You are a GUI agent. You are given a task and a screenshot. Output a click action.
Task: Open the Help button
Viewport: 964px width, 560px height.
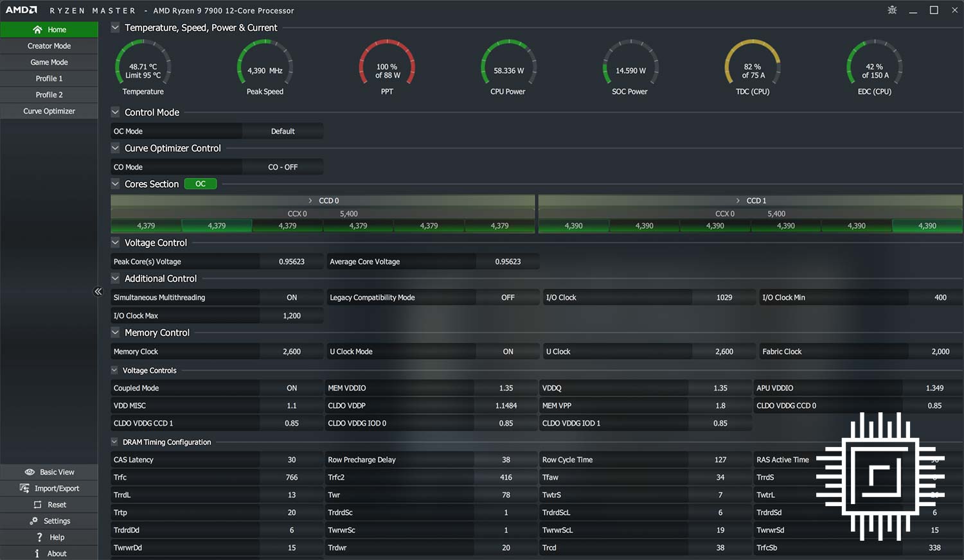(x=49, y=537)
